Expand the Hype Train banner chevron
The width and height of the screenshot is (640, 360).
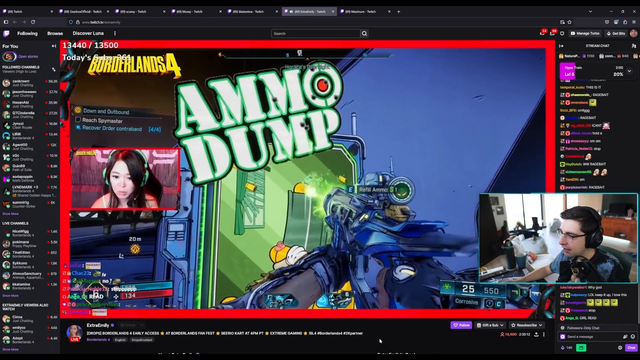pos(629,71)
